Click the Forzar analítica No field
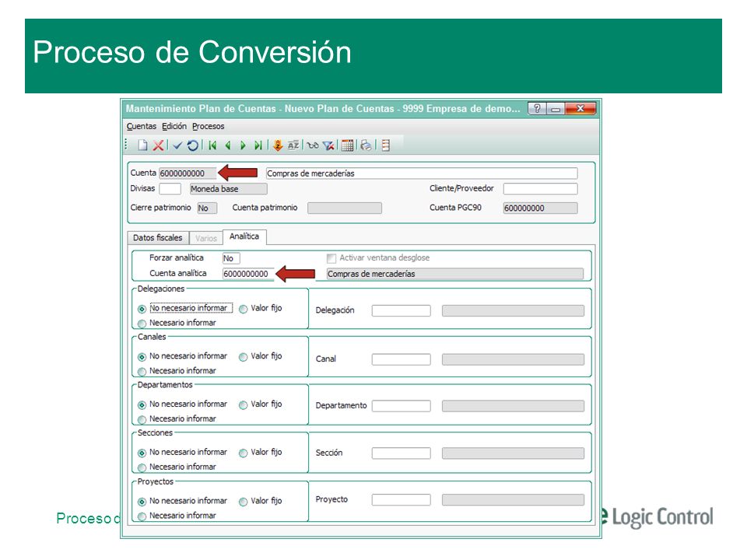The width and height of the screenshot is (747, 560). (x=231, y=258)
